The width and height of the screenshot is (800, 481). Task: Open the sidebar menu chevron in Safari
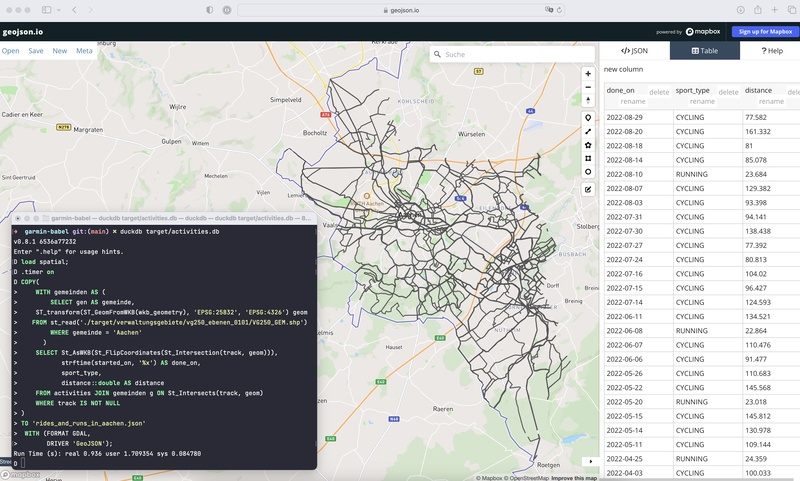point(59,10)
